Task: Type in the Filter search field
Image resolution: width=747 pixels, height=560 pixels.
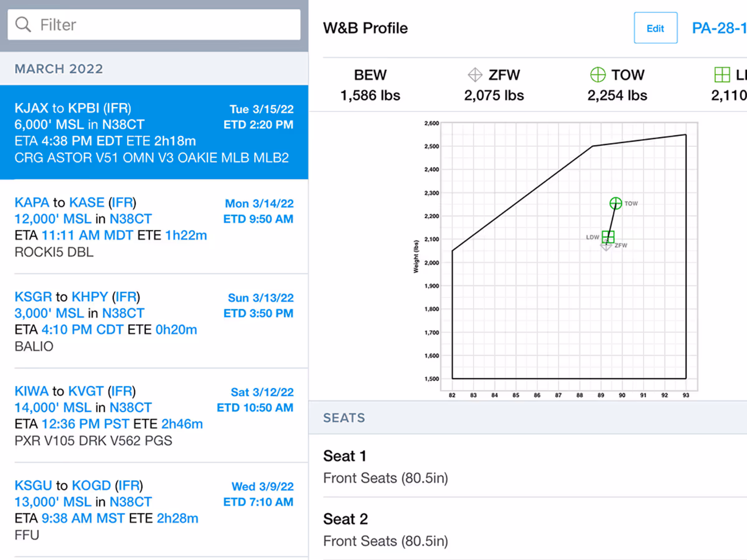Action: 169,25
